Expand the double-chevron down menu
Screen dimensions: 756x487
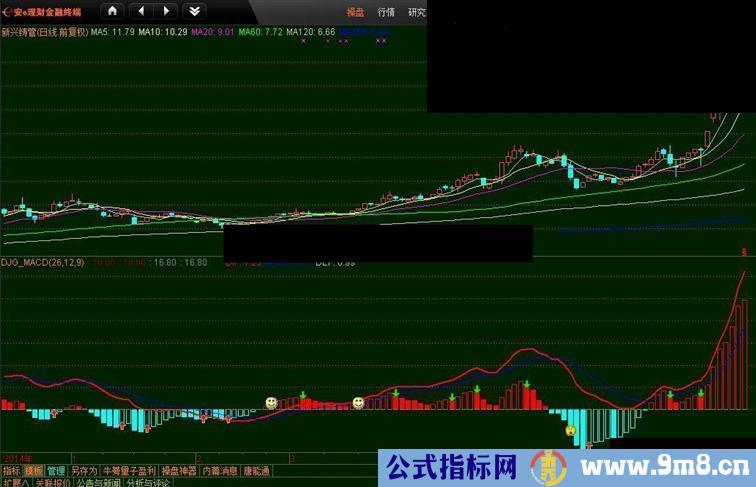194,11
